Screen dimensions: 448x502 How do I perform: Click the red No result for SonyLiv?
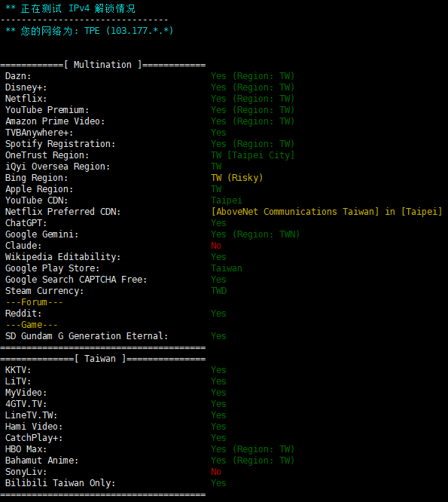[216, 472]
